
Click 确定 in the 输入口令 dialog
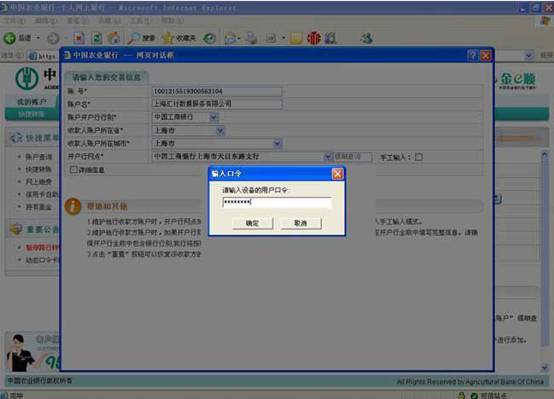point(252,223)
